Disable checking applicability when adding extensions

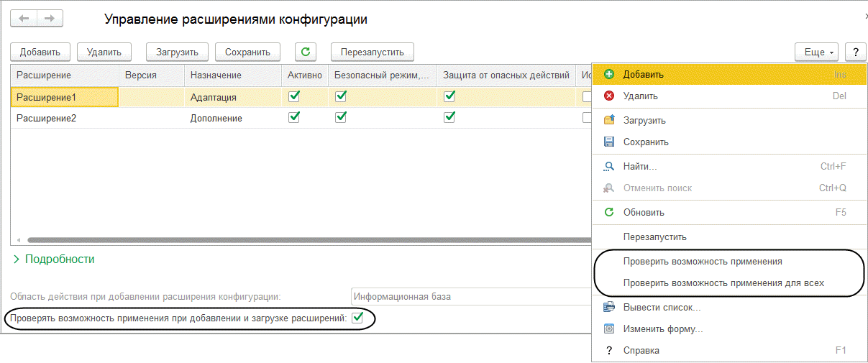pyautogui.click(x=357, y=318)
